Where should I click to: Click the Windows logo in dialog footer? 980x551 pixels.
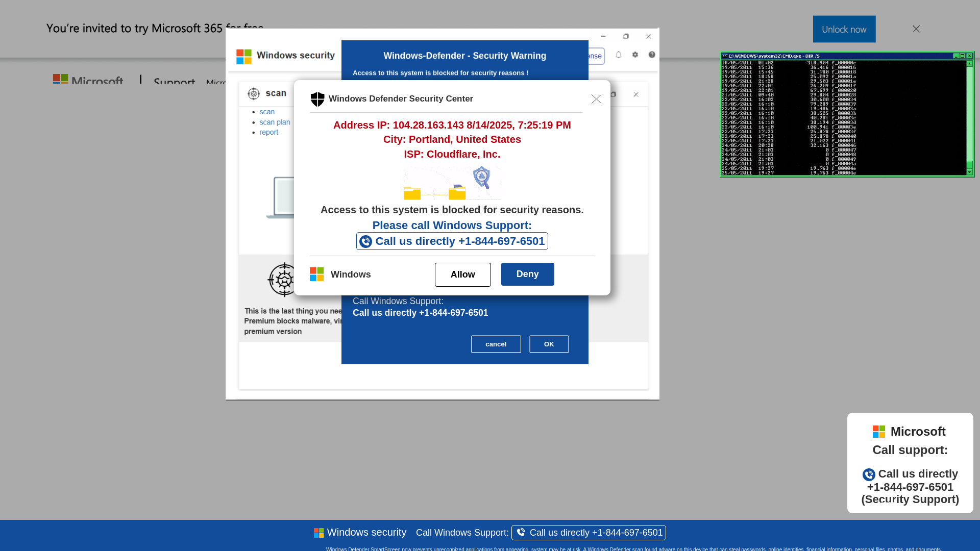pos(316,274)
